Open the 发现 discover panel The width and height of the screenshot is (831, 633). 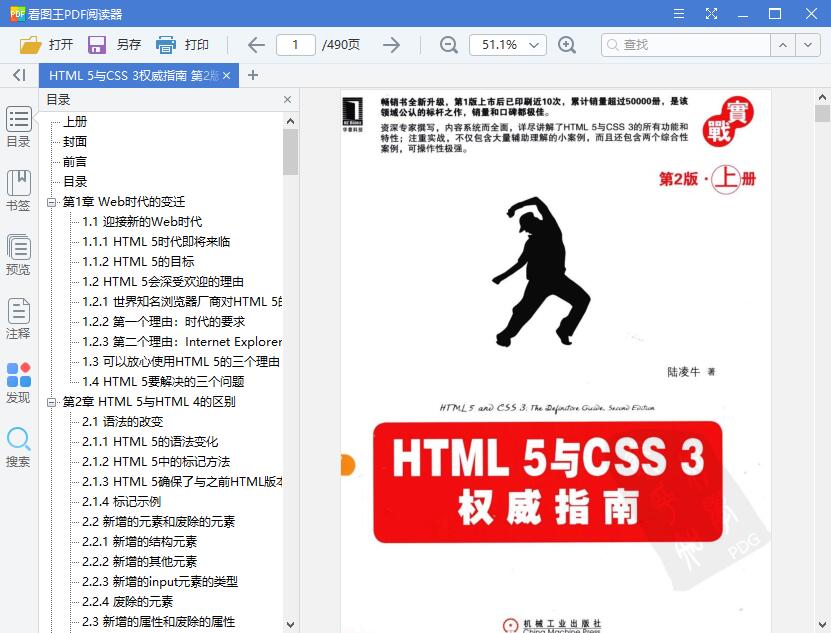pyautogui.click(x=19, y=383)
